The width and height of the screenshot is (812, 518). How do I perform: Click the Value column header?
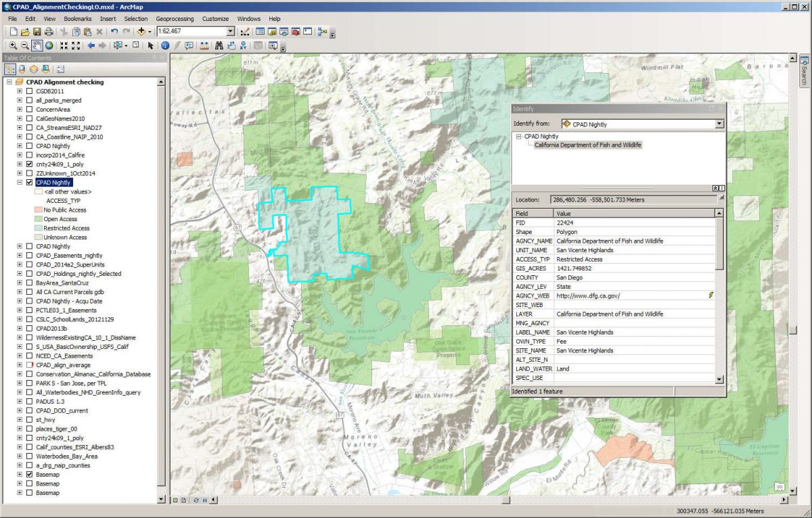[635, 213]
